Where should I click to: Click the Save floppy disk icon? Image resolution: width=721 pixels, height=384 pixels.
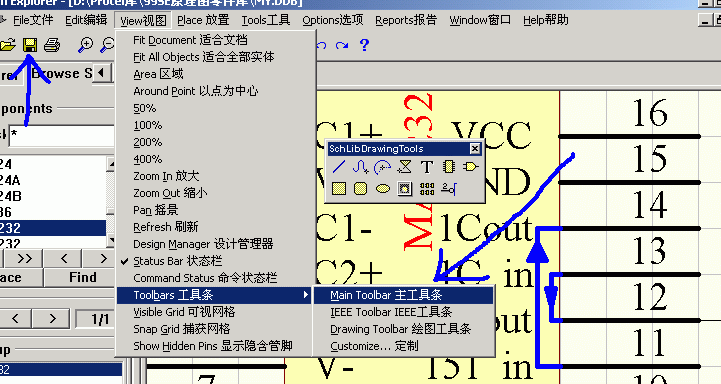point(30,45)
